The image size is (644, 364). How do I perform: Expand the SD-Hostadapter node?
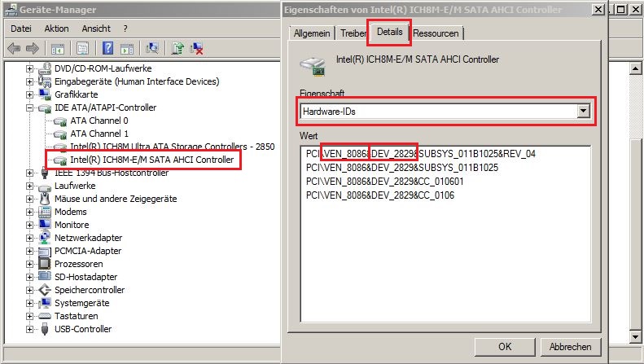click(x=29, y=278)
